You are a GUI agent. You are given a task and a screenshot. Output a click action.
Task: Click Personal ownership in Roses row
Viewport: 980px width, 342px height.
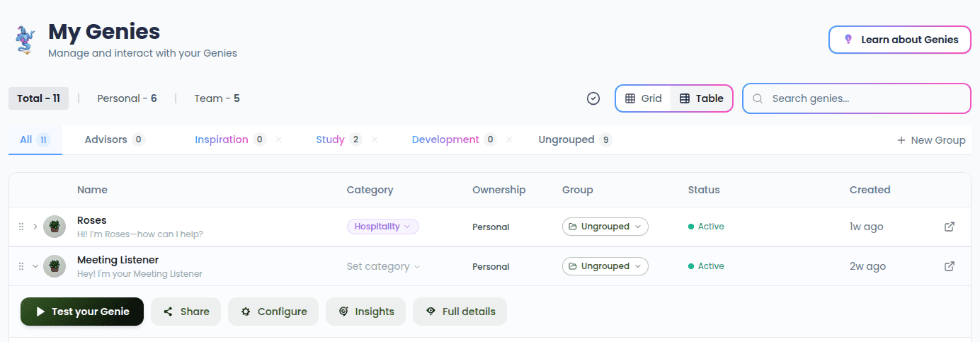pyautogui.click(x=491, y=227)
